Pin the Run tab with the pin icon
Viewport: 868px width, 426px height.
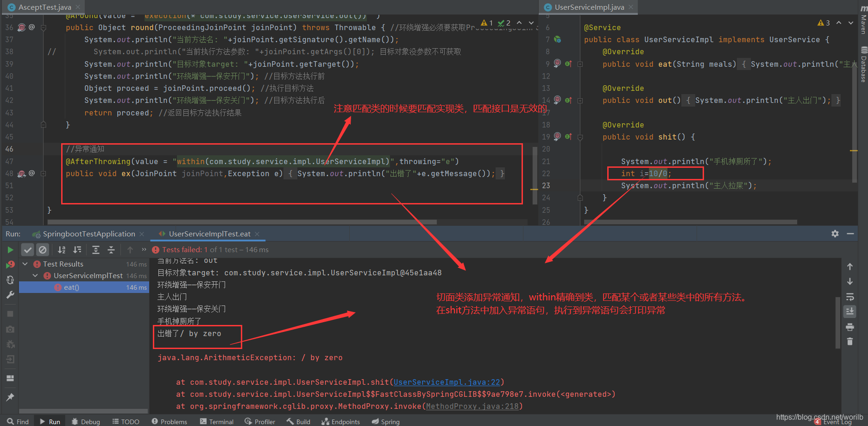pyautogui.click(x=10, y=397)
